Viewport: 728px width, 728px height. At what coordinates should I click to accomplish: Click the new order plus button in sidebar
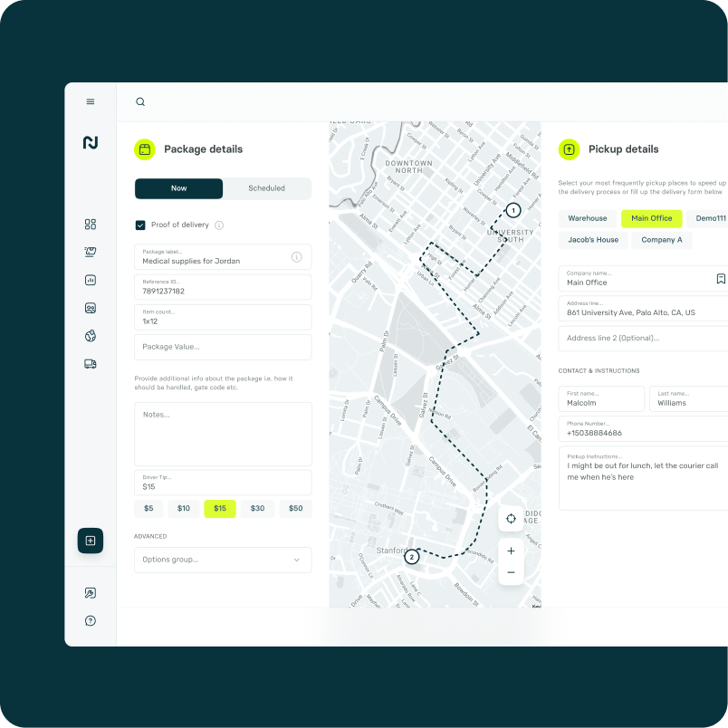pos(91,541)
